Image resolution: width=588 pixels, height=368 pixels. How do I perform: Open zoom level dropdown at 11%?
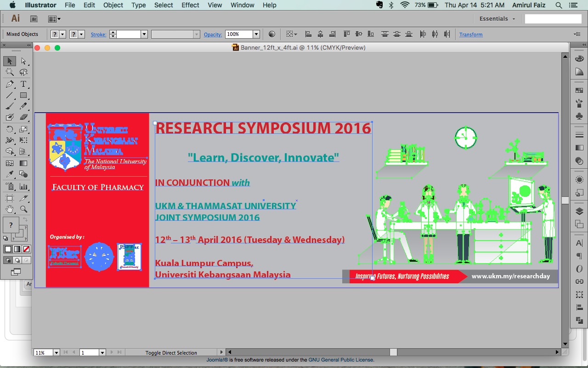coord(57,353)
